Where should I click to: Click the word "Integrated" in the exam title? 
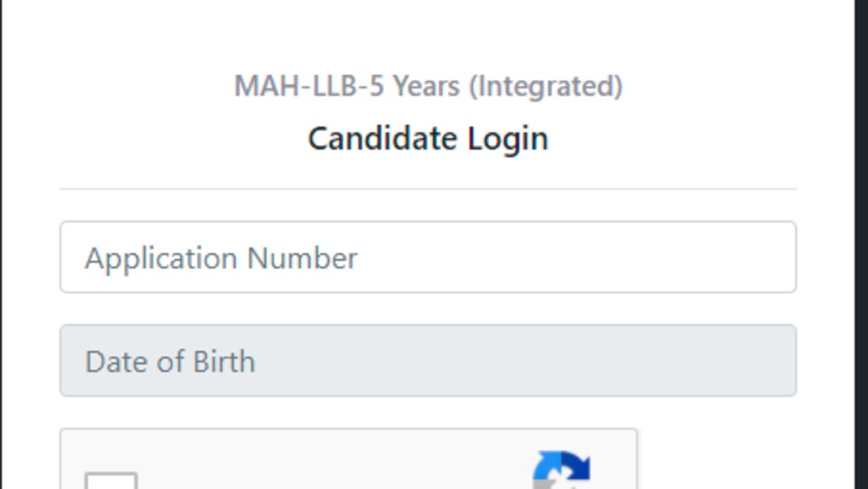546,87
